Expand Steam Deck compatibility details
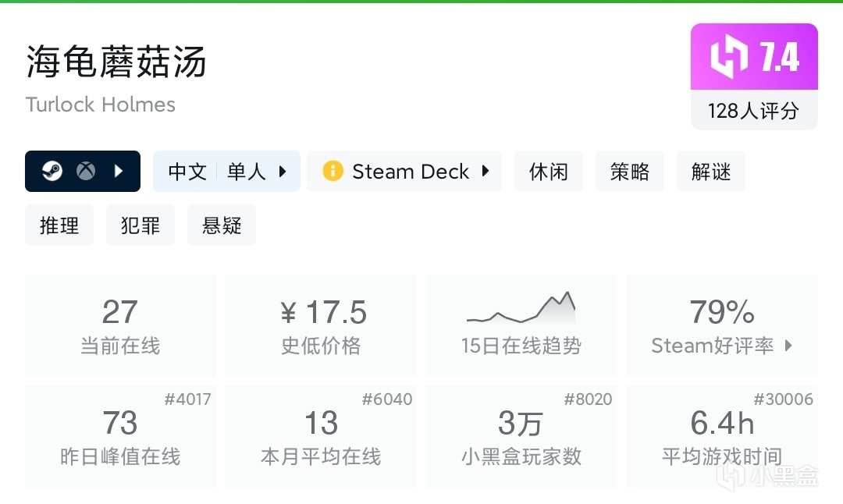Screen dimensions: 843x504 (486, 171)
